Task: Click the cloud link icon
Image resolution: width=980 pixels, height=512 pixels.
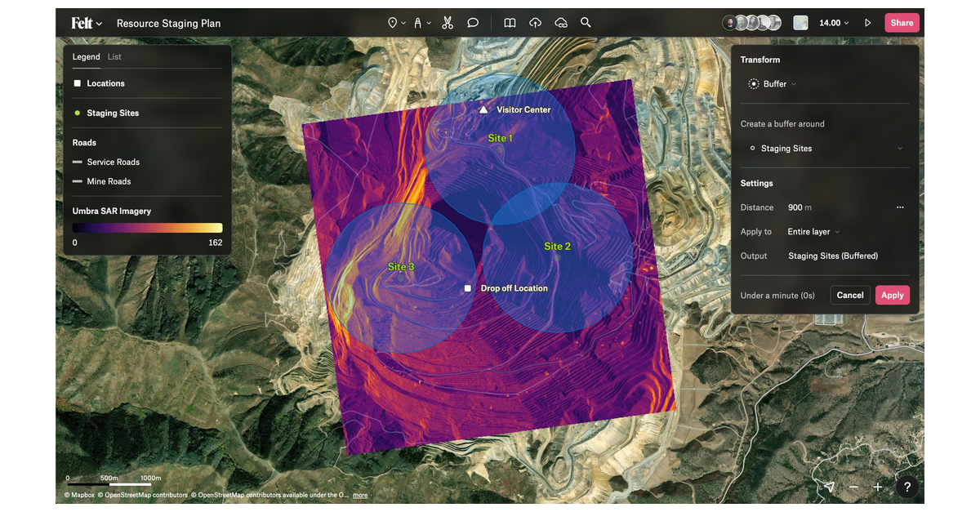Action: tap(561, 23)
